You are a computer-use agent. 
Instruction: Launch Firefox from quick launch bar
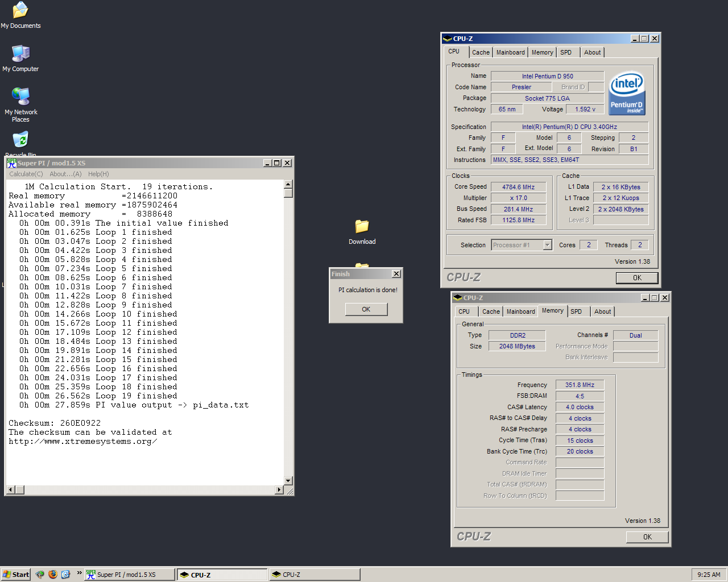(x=53, y=575)
